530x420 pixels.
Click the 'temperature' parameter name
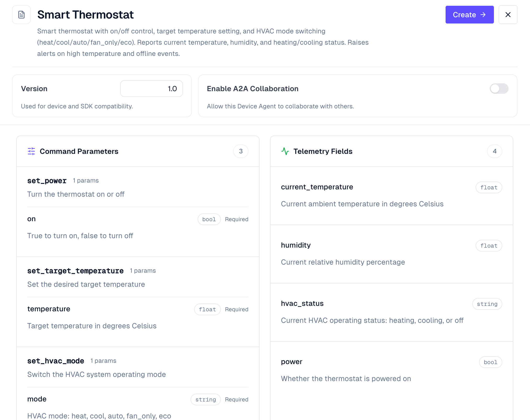tap(49, 309)
